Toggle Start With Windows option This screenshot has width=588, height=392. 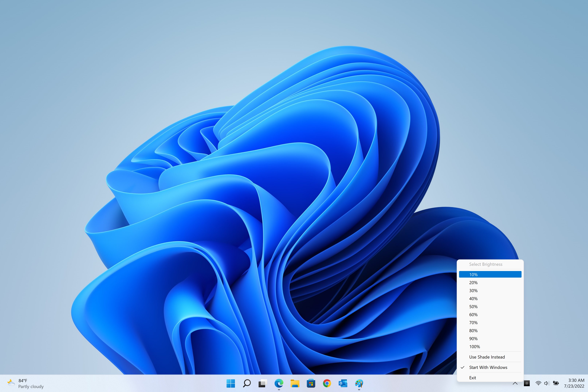488,367
